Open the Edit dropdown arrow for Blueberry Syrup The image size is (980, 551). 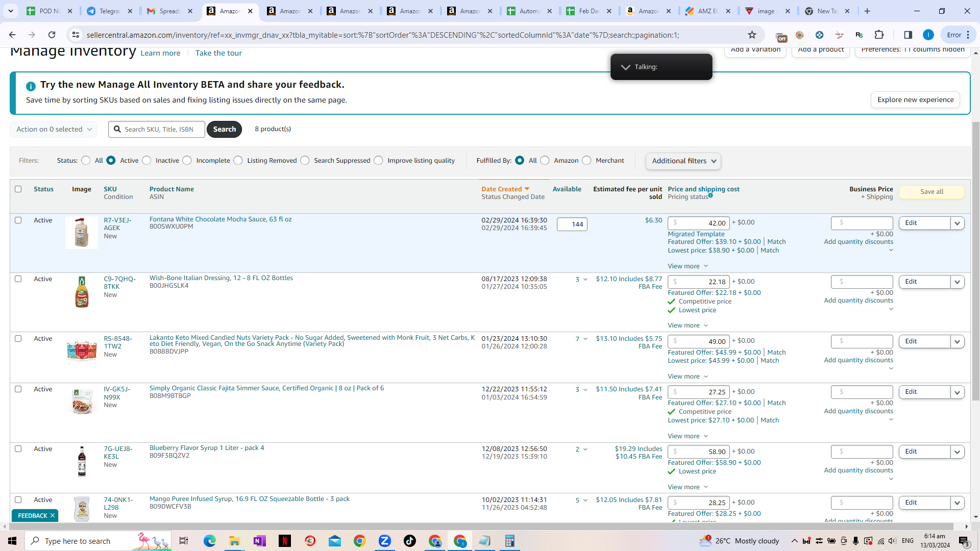point(958,452)
